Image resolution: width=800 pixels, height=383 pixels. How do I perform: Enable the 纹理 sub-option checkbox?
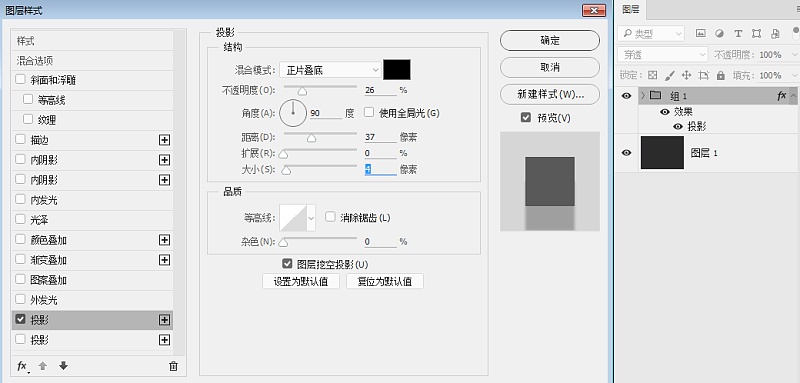(28, 119)
